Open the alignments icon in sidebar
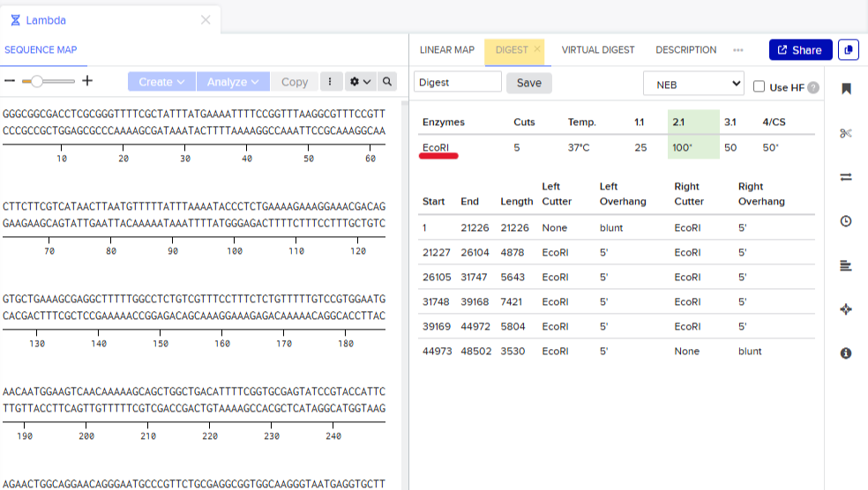Screen dimensions: 868x490 tap(846, 265)
